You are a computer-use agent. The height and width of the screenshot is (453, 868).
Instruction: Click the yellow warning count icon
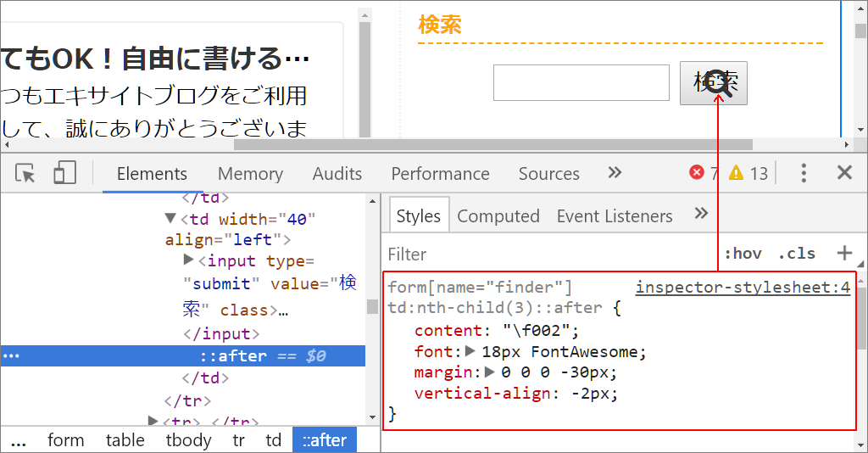coord(736,173)
